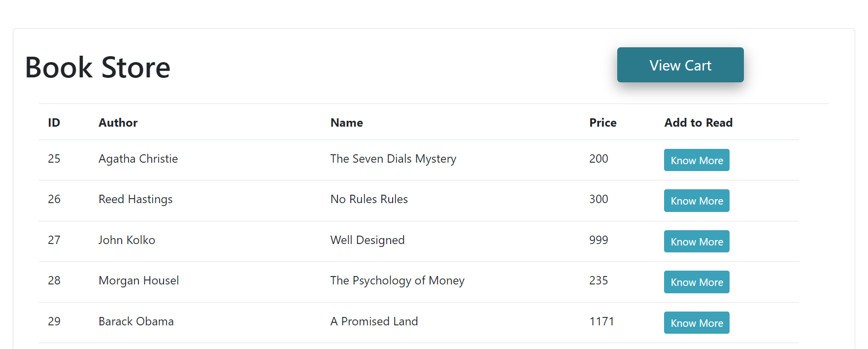The width and height of the screenshot is (868, 349).
Task: Click Know More for A Promised Land
Action: [697, 323]
